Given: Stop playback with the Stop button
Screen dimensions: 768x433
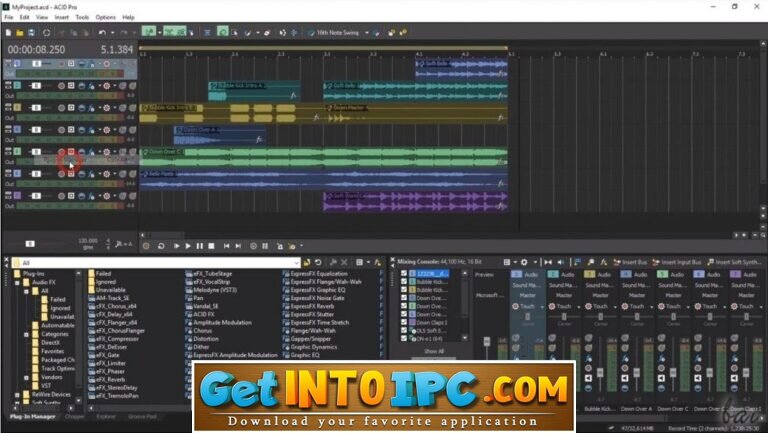Looking at the screenshot, I should pyautogui.click(x=212, y=246).
